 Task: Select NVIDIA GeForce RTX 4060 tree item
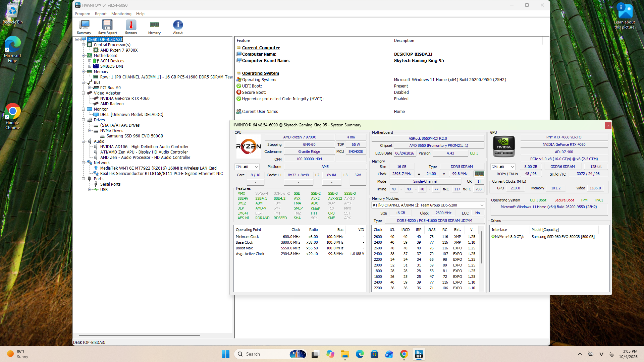[125, 99]
